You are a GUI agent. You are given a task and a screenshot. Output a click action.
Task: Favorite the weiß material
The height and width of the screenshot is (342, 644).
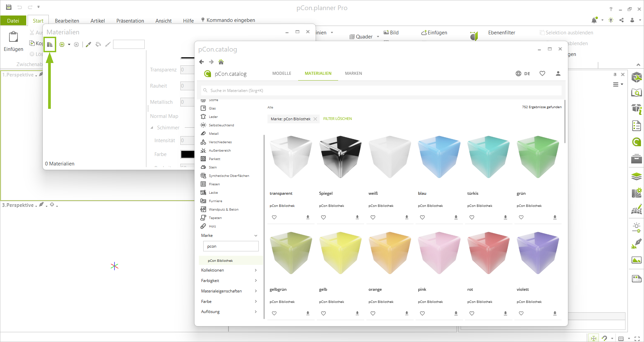[373, 217]
